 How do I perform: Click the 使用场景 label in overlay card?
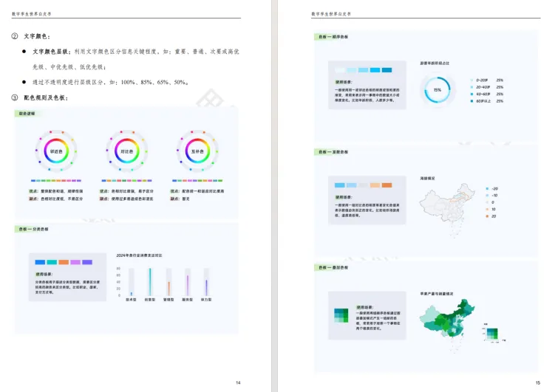tap(365, 307)
